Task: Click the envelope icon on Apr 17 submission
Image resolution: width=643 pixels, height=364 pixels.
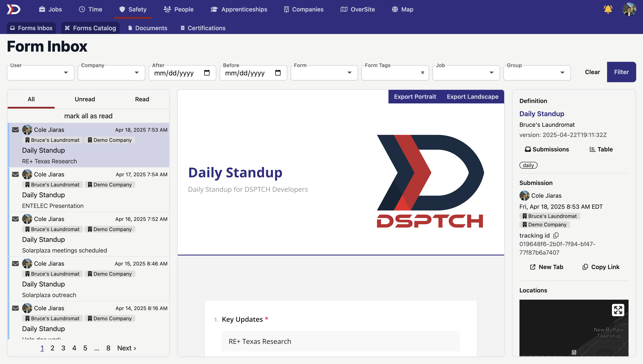Action: point(16,174)
